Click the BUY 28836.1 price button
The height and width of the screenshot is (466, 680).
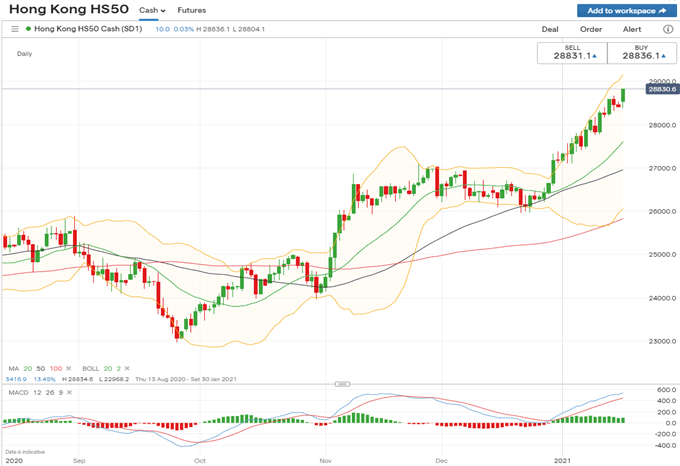642,53
